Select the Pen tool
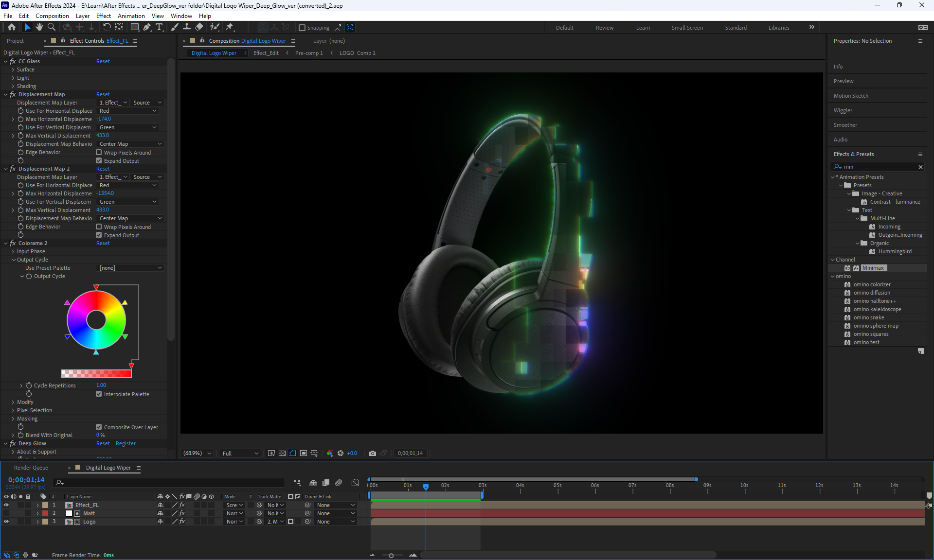This screenshot has height=560, width=934. coord(147,27)
